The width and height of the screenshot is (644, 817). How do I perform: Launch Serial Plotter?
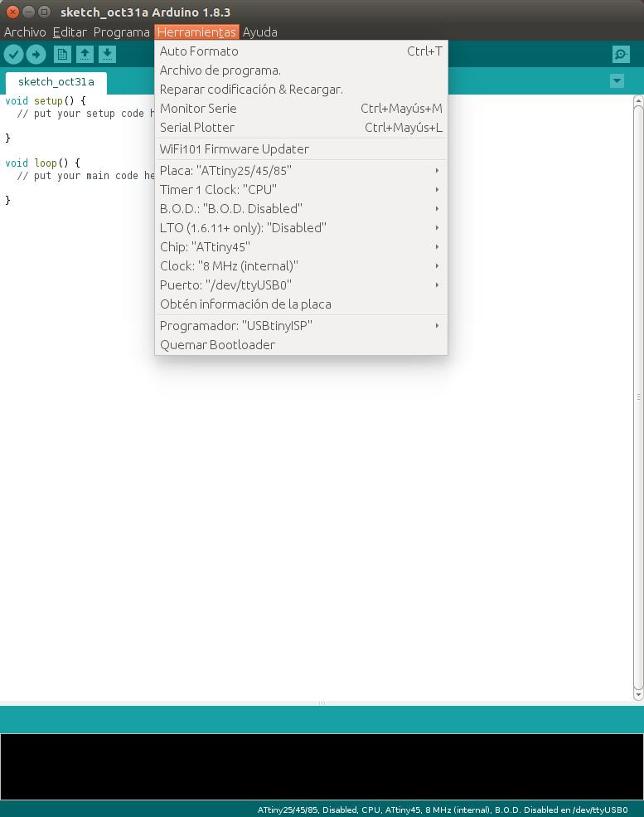click(301, 127)
